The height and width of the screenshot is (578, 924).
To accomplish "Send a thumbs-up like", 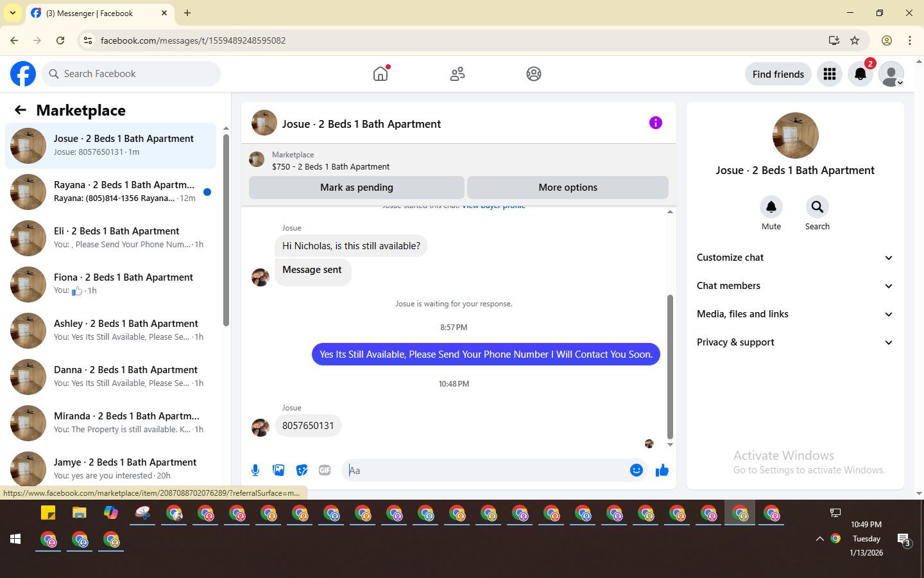I will click(x=662, y=471).
